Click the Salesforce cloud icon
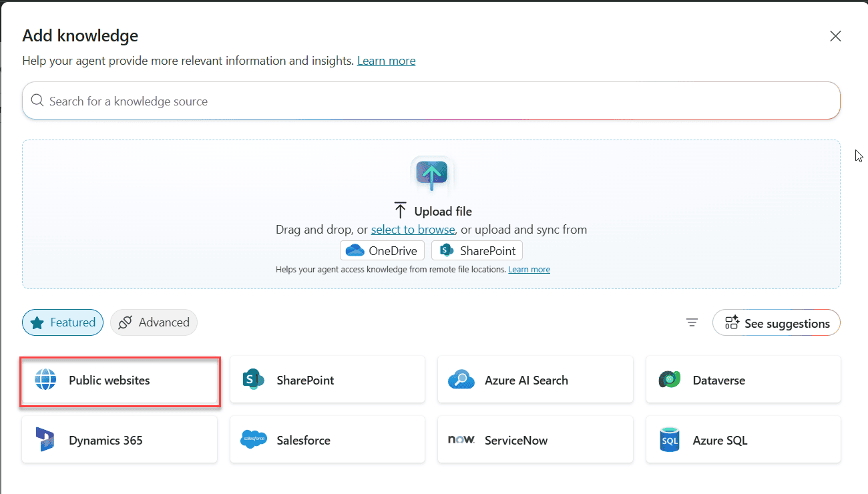The image size is (868, 494). (x=254, y=440)
